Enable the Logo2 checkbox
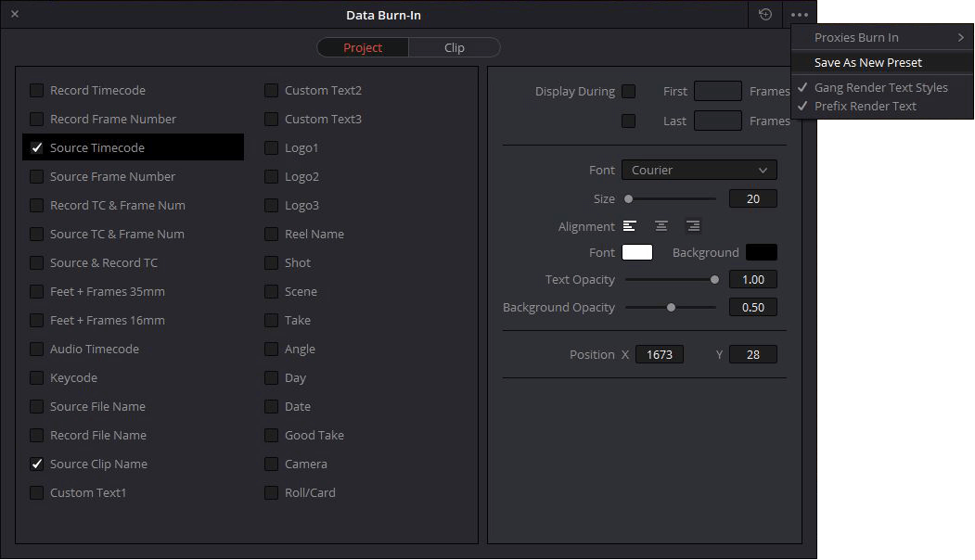The width and height of the screenshot is (975, 560). 271,176
